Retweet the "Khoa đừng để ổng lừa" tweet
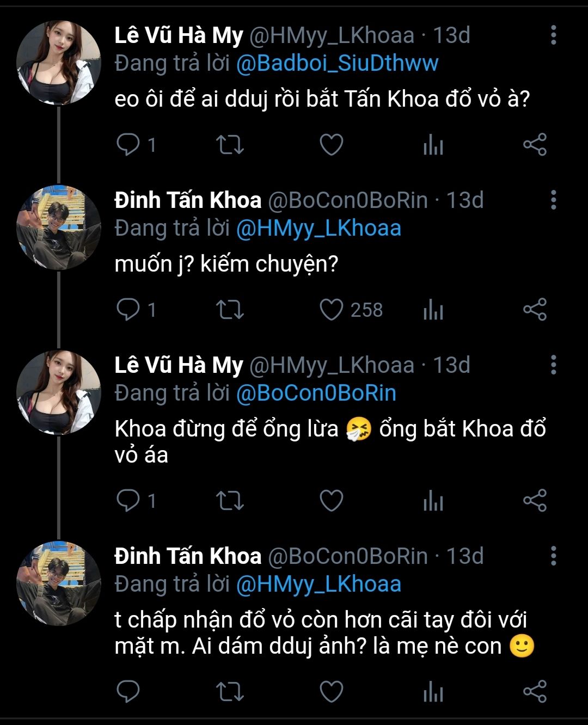The height and width of the screenshot is (725, 588). tap(230, 501)
